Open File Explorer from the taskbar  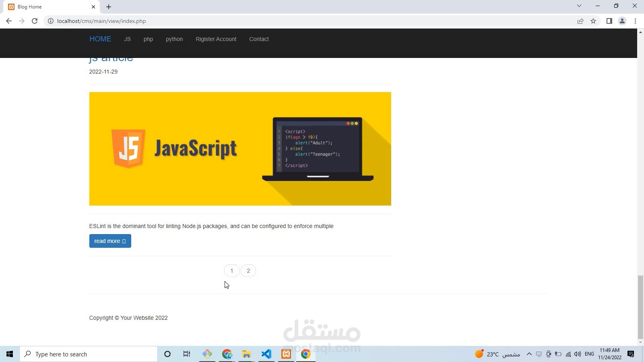[247, 354]
